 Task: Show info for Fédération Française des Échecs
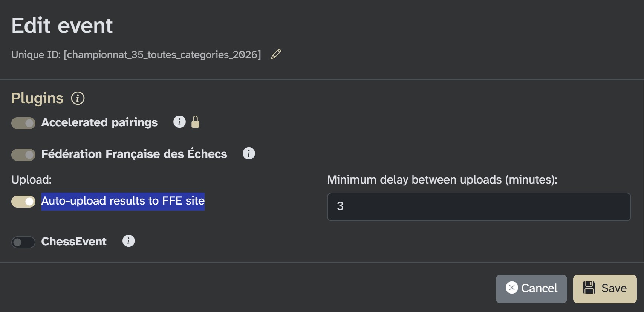pos(249,153)
